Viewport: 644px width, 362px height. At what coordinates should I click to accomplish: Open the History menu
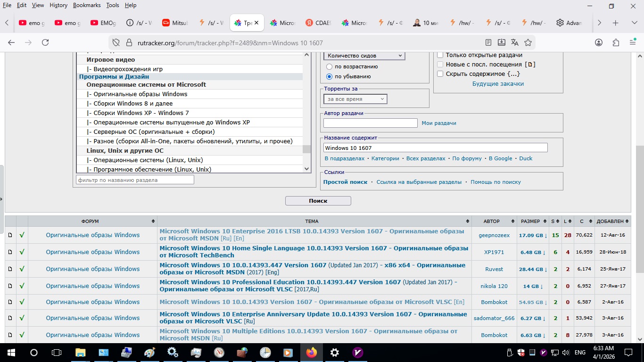pos(58,5)
